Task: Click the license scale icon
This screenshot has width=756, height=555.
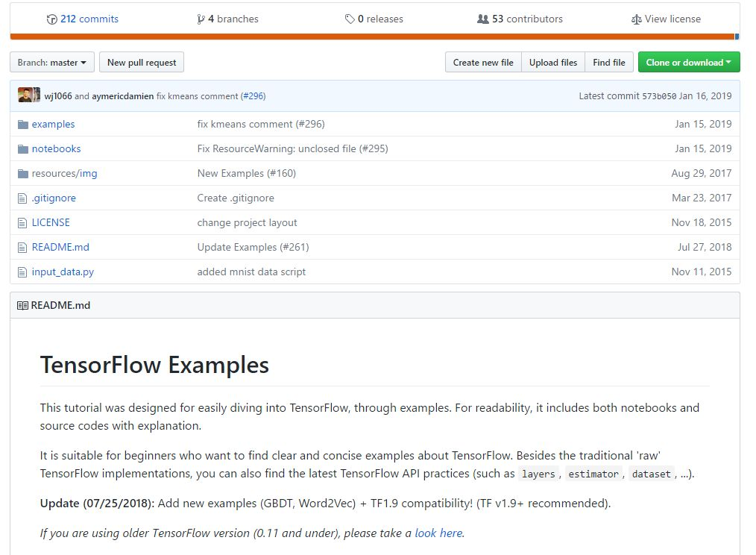Action: coord(637,19)
